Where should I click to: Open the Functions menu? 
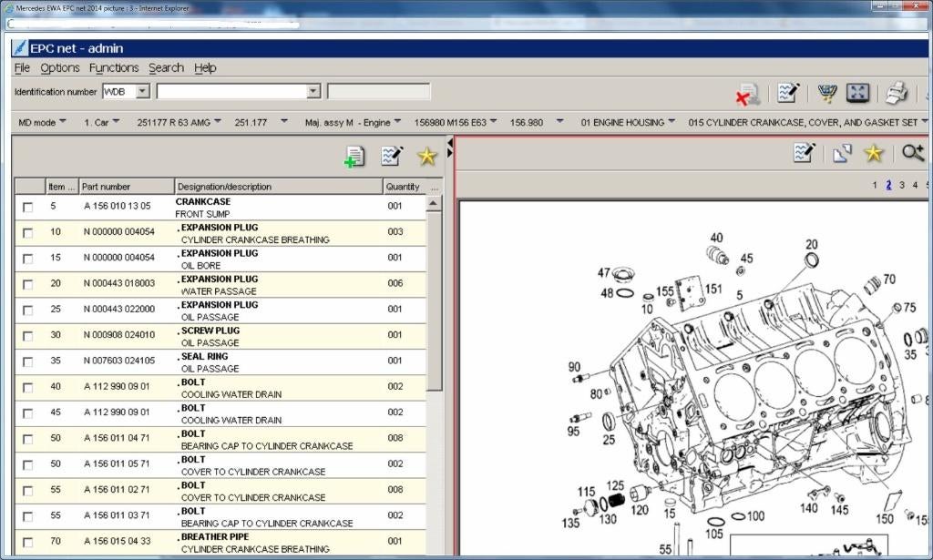[x=114, y=67]
